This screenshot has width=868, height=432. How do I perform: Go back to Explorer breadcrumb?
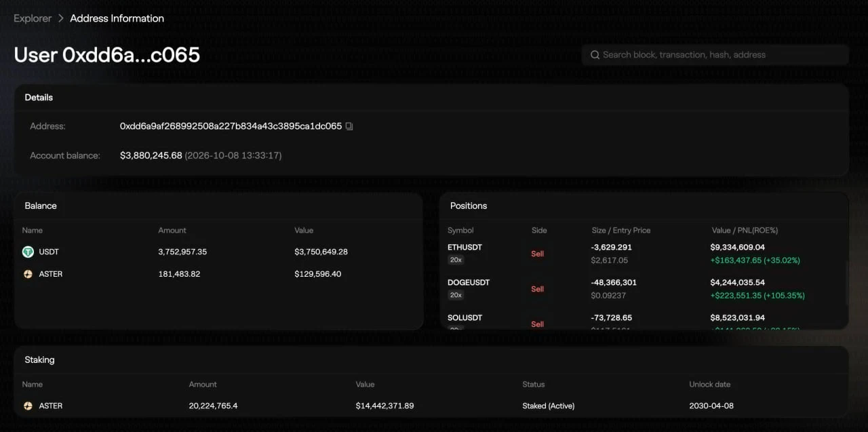point(33,18)
